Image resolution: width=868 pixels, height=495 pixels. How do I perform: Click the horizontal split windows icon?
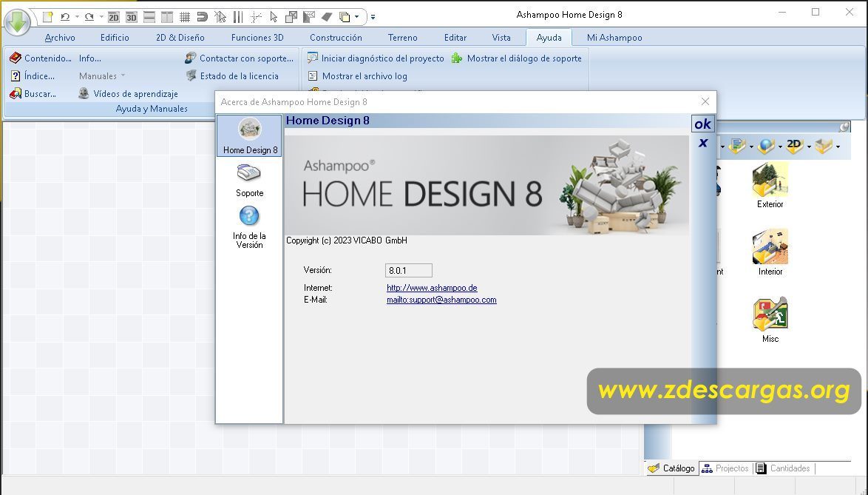click(x=149, y=17)
